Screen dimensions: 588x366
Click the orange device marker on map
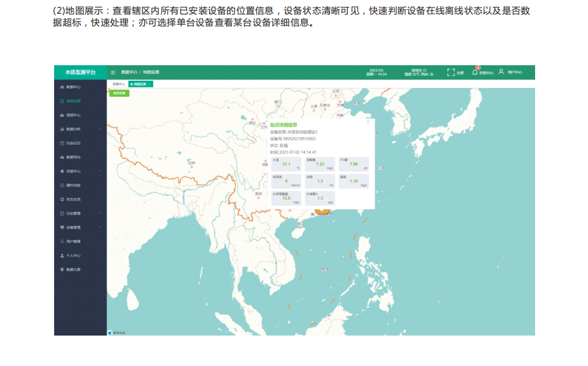click(x=322, y=211)
